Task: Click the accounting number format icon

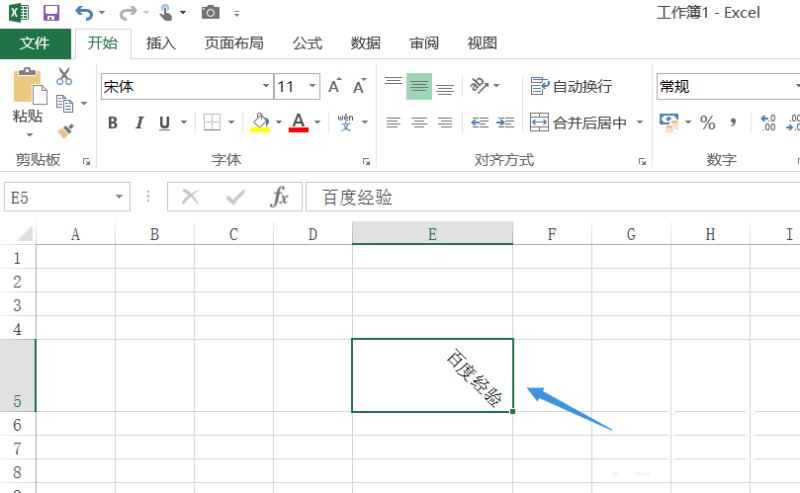Action: [x=669, y=122]
